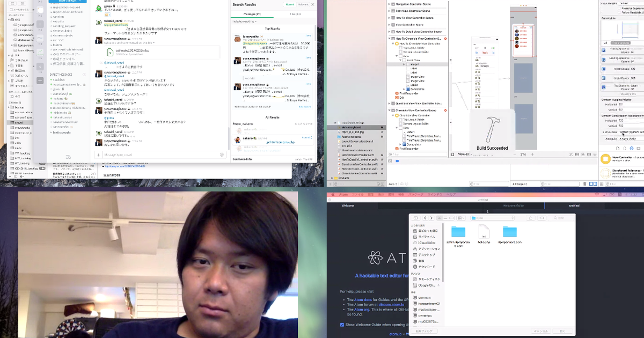Image resolution: width=644 pixels, height=338 pixels.
Task: Switch to the untitled tab in Atom
Action: 575,205
